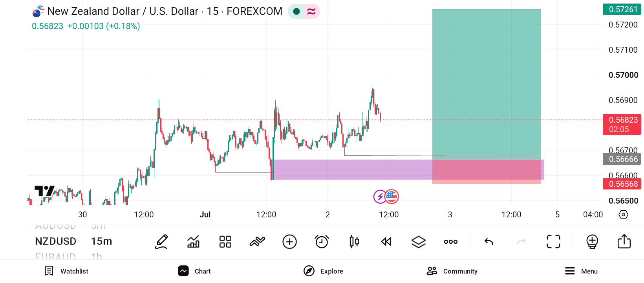Open the more options three-dots menu
The image size is (644, 283).
451,242
